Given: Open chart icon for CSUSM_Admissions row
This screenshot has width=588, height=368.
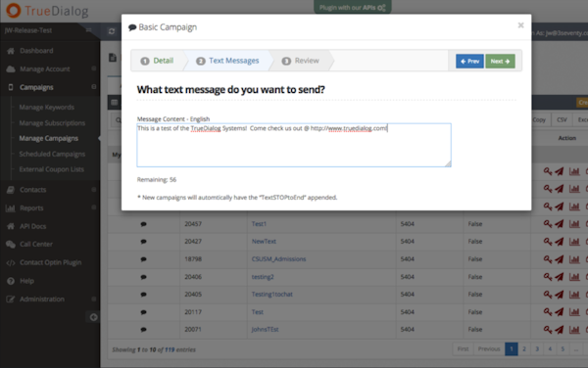Looking at the screenshot, I should (x=574, y=259).
